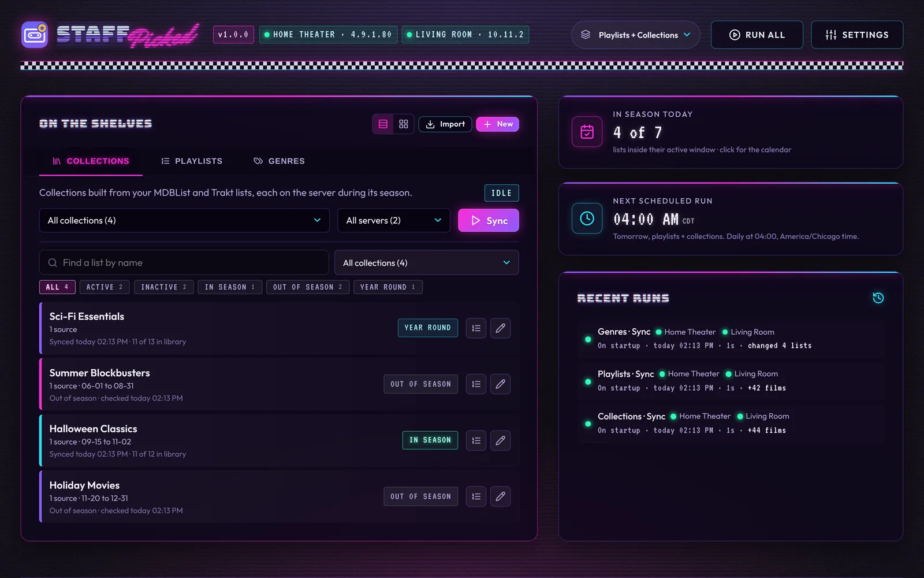Click the Import button
Viewport: 924px width, 578px height.
(x=445, y=124)
